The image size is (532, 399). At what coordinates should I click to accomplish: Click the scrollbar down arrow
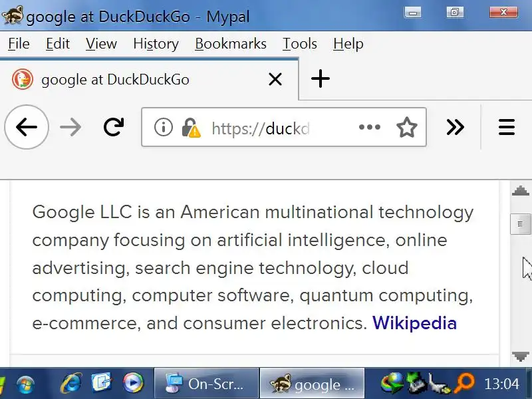521,356
